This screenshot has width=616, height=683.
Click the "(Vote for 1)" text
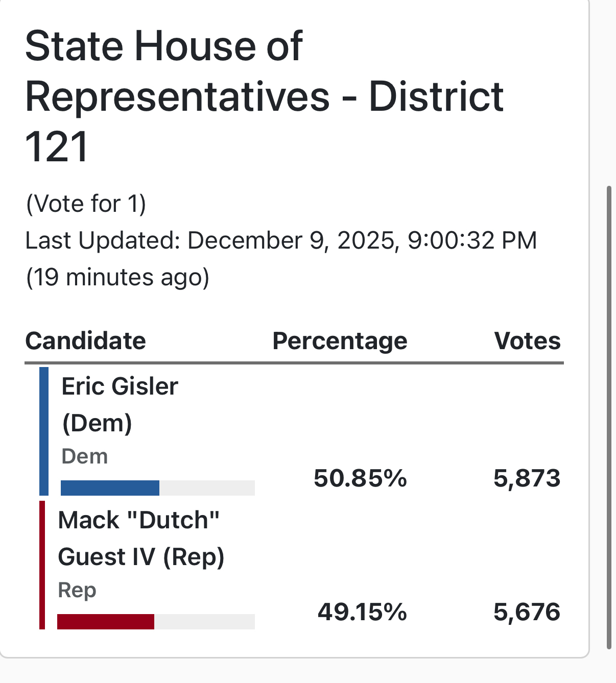pos(86,204)
